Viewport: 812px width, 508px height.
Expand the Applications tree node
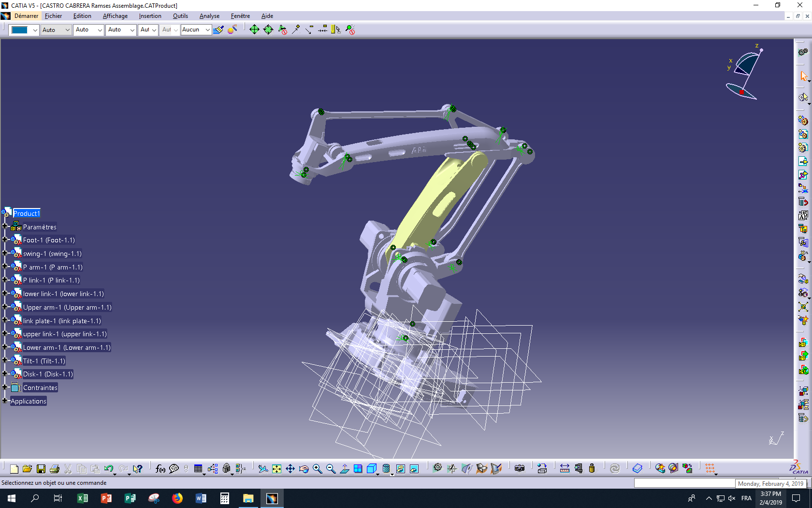tap(5, 401)
